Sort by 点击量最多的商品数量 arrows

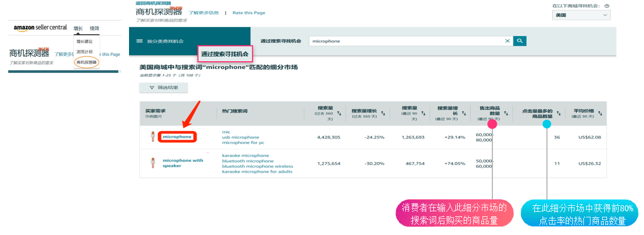(x=559, y=113)
